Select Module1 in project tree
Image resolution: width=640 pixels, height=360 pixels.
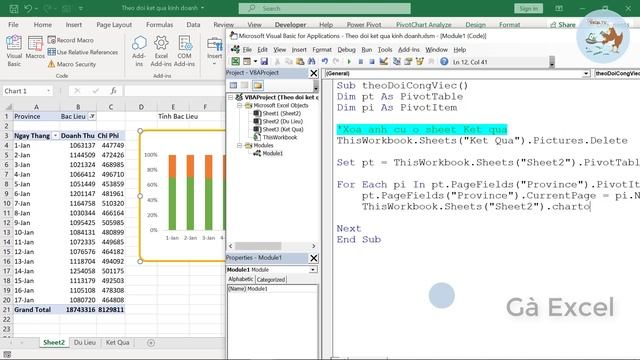tap(269, 153)
